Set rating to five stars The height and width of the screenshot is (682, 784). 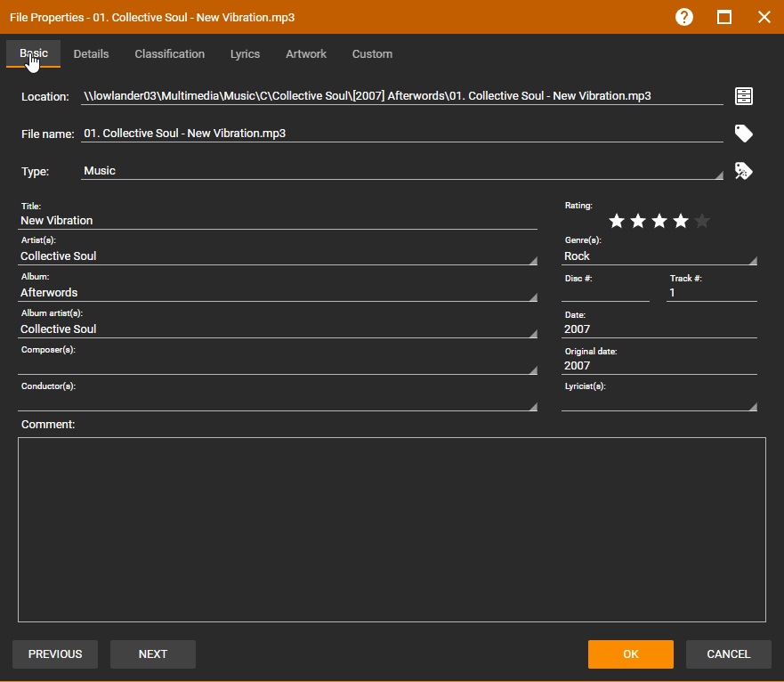[702, 221]
